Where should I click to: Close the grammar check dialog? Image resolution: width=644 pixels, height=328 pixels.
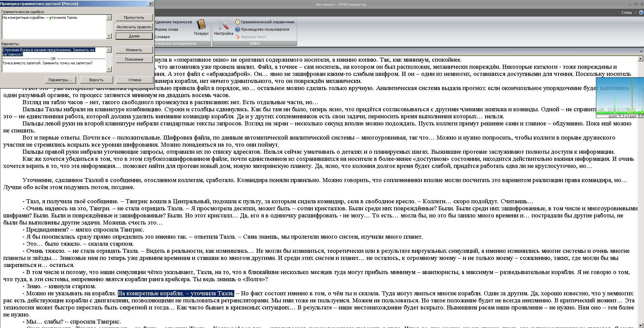tap(150, 4)
